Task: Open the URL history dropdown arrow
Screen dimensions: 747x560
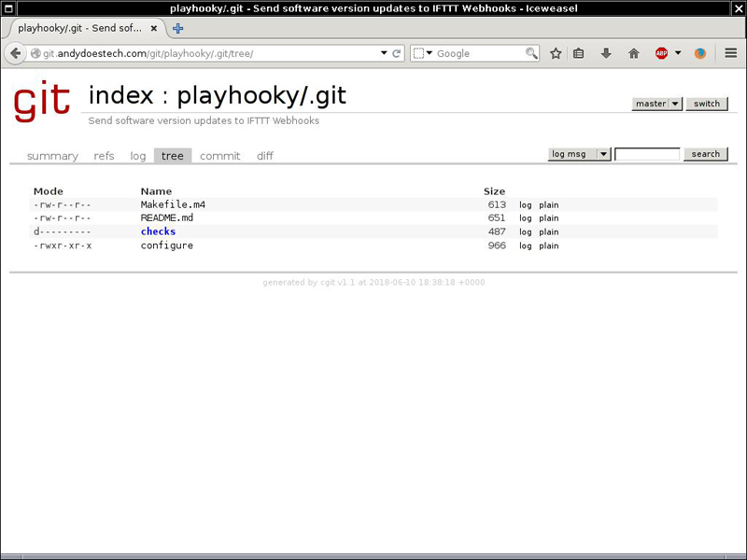Action: point(384,53)
